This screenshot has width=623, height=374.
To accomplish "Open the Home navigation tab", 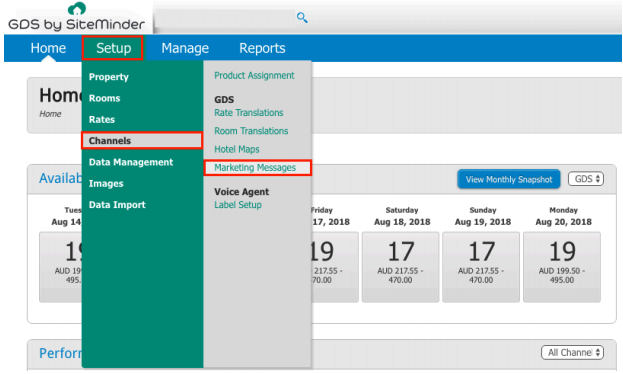I will [48, 48].
